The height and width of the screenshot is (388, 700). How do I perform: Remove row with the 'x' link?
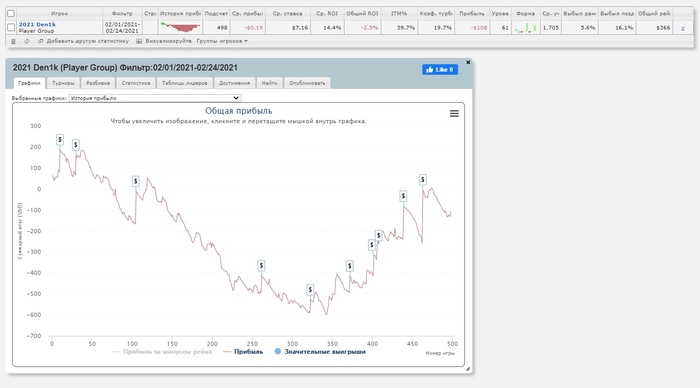683,28
